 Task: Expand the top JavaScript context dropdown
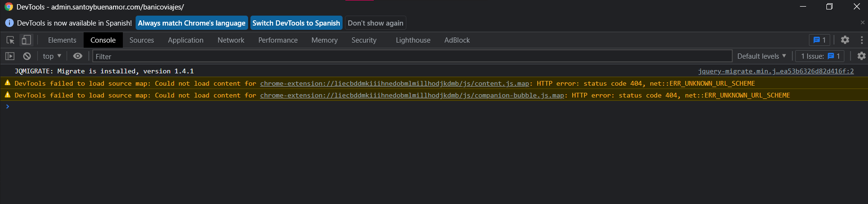(52, 56)
